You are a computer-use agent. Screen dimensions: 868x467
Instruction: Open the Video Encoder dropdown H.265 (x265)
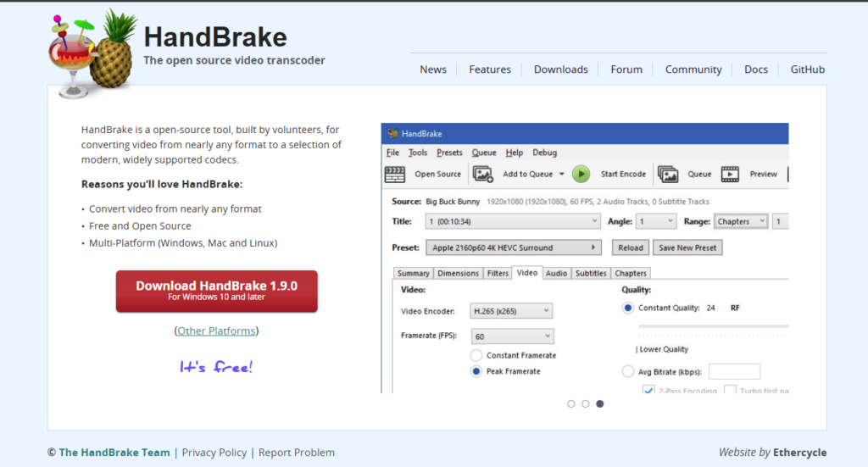point(511,311)
